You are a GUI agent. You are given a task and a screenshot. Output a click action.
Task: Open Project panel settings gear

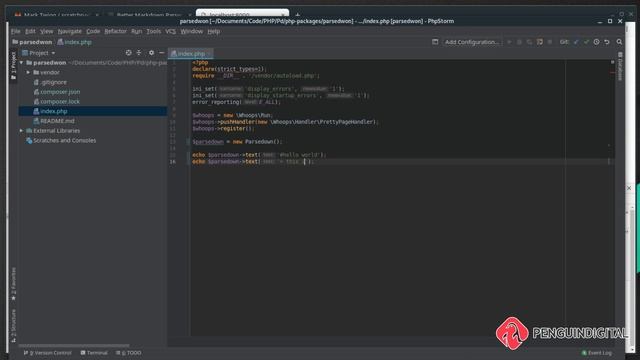[151, 53]
